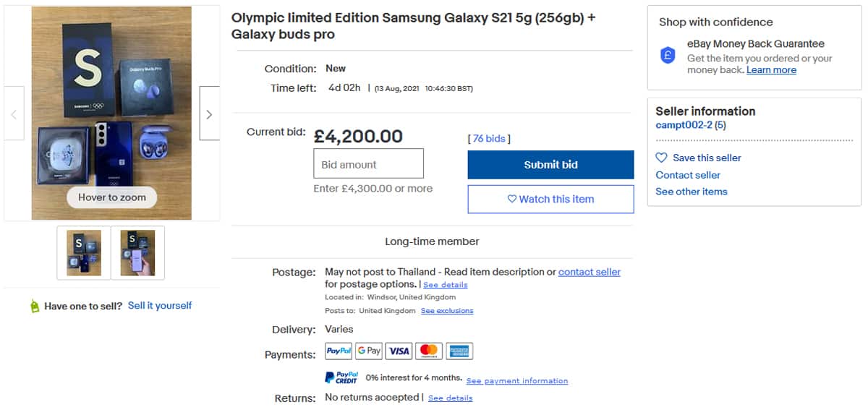This screenshot has width=868, height=407.
Task: Show next product image with right arrow
Action: click(x=209, y=114)
